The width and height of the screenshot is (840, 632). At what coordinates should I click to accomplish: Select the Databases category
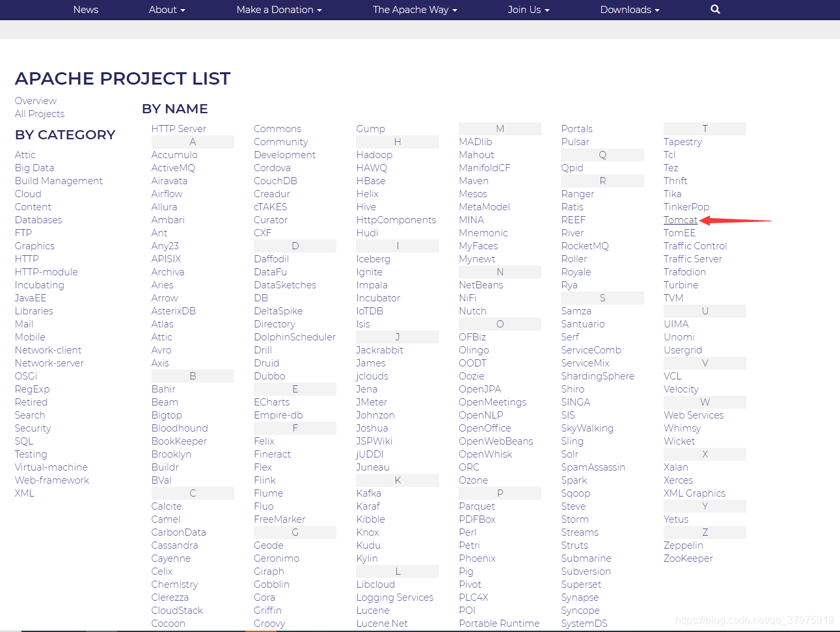38,220
